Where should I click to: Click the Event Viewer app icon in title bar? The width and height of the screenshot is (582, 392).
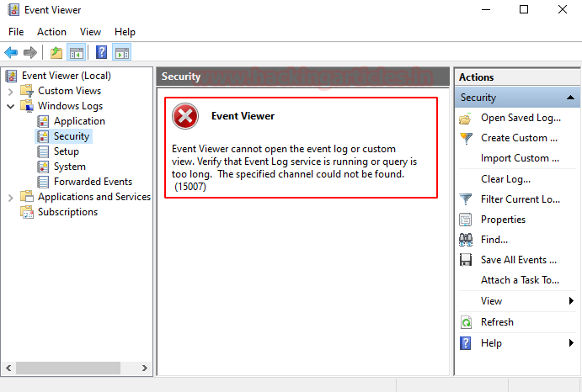[x=13, y=10]
